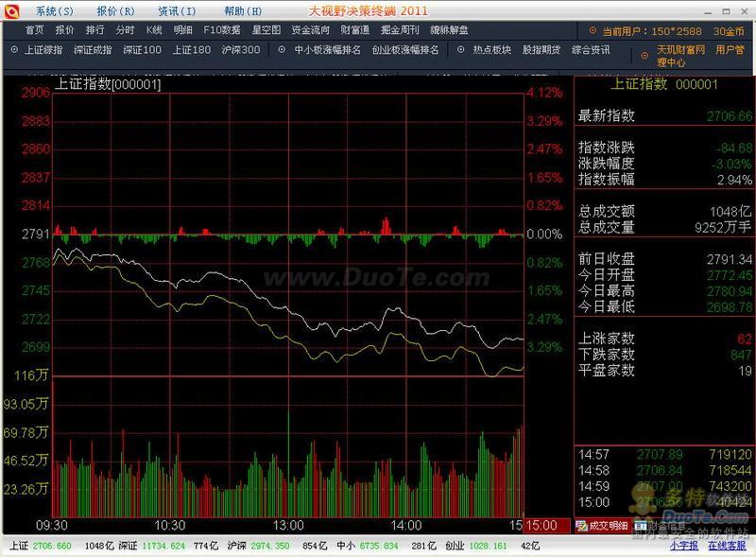Click the 13:00 time axis marker
Screen dimensions: 756x557
(288, 526)
